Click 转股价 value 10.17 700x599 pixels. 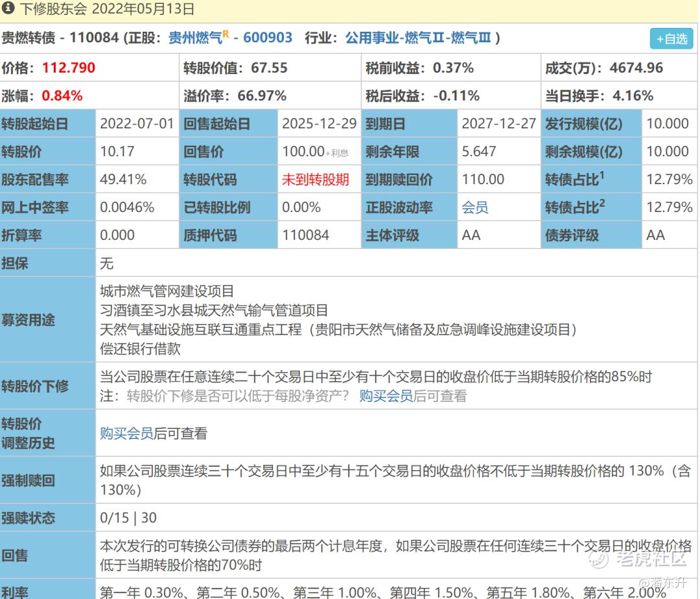(117, 151)
